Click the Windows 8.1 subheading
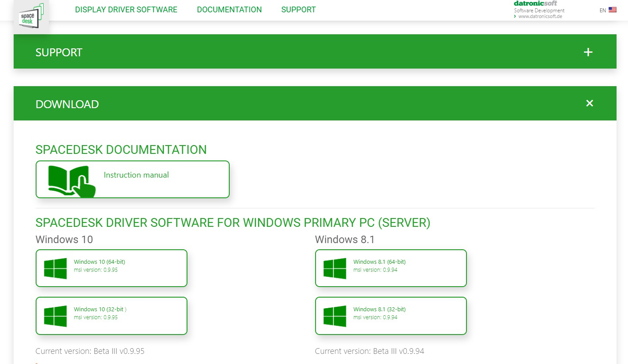 pos(345,240)
